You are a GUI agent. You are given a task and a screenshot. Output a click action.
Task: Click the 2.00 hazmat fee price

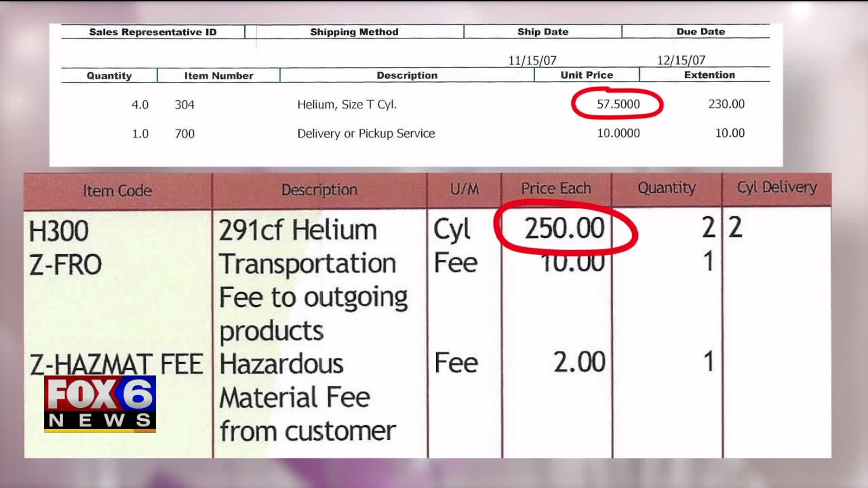[579, 362]
